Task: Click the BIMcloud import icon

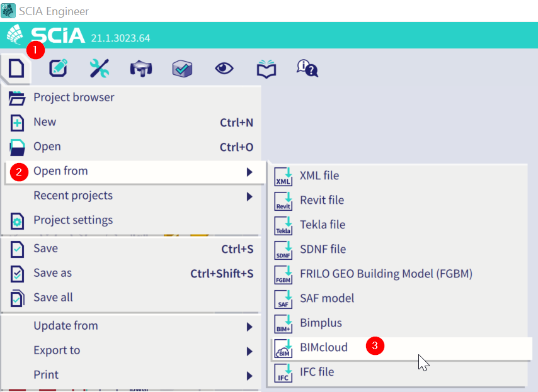Action: (283, 348)
